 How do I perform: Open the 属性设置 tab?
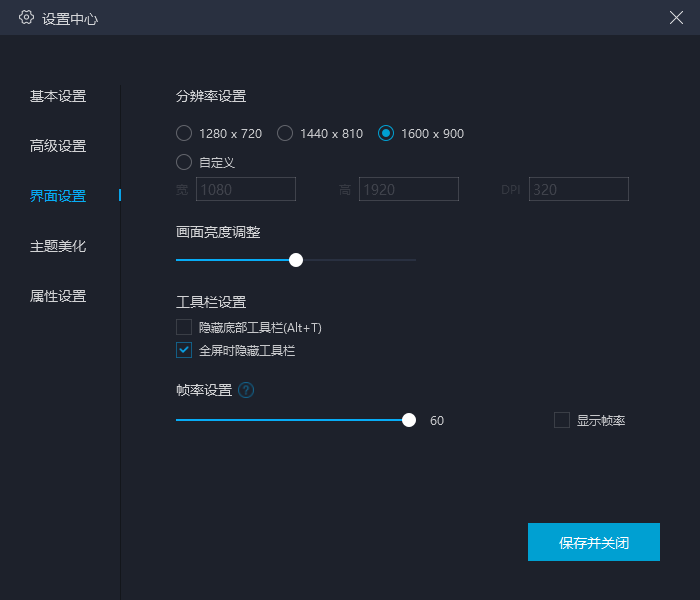tap(58, 296)
